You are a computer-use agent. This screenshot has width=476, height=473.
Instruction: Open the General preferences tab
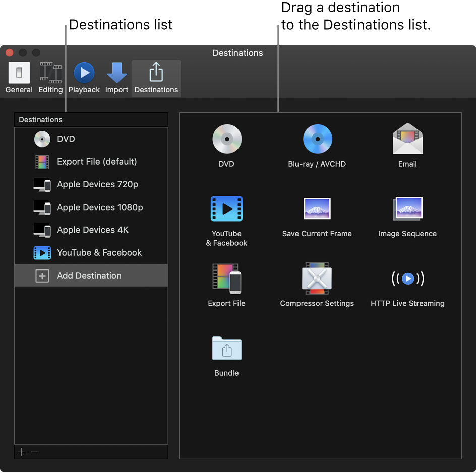tap(19, 78)
